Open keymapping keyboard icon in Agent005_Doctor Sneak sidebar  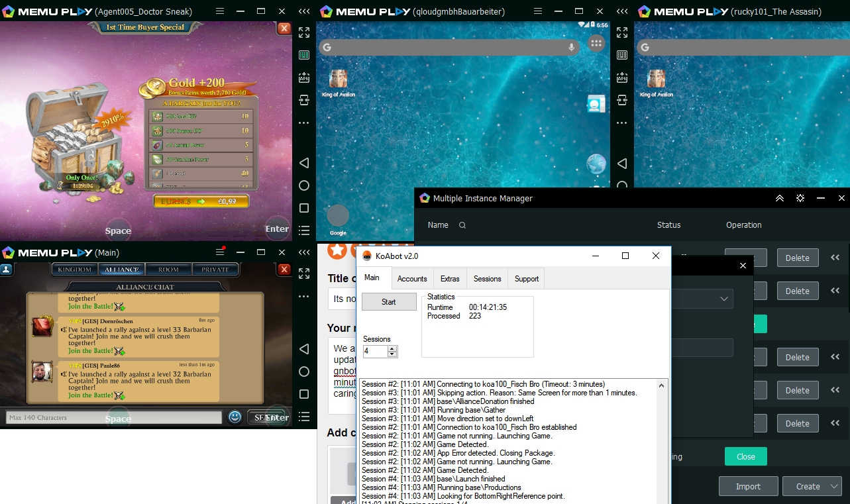point(304,55)
